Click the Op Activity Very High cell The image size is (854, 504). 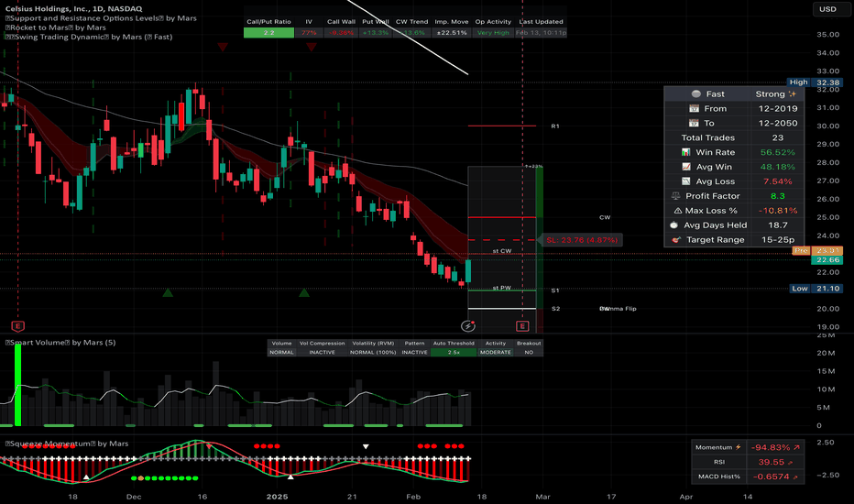tap(493, 33)
